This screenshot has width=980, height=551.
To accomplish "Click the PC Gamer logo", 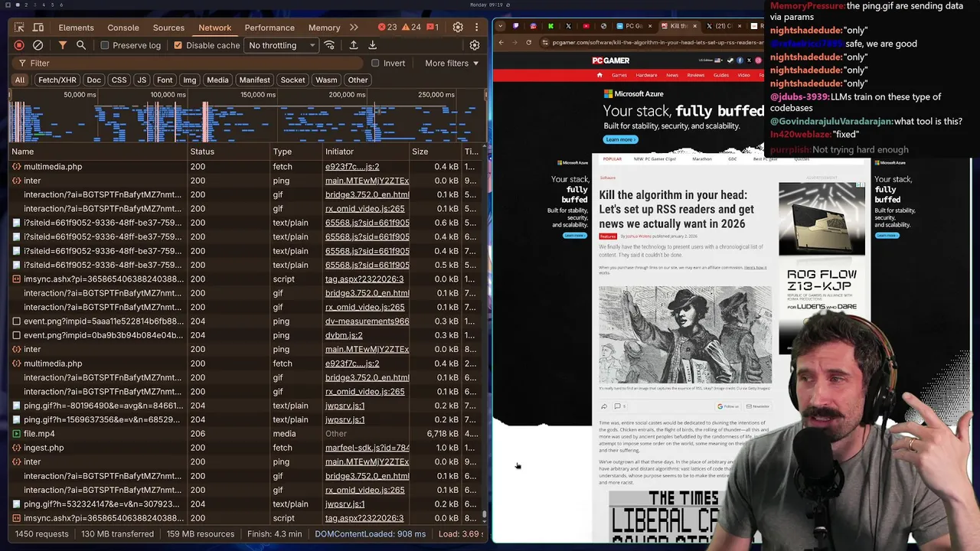I will 610,60.
